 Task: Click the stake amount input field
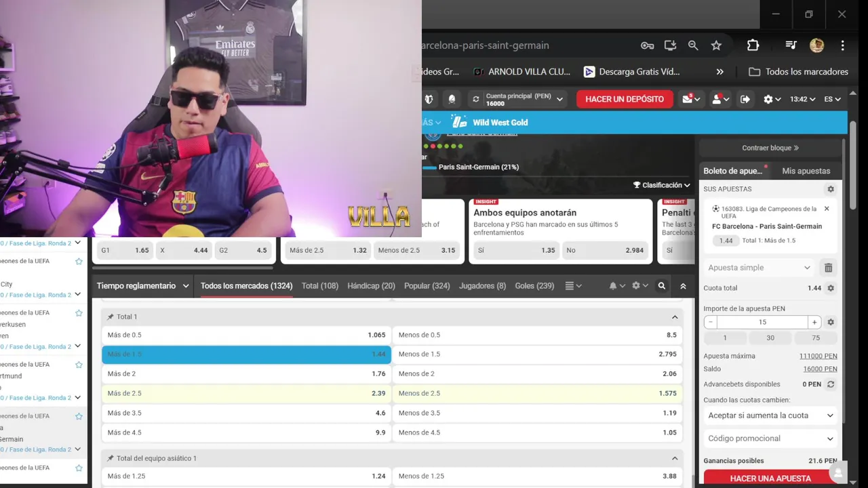[x=762, y=323]
